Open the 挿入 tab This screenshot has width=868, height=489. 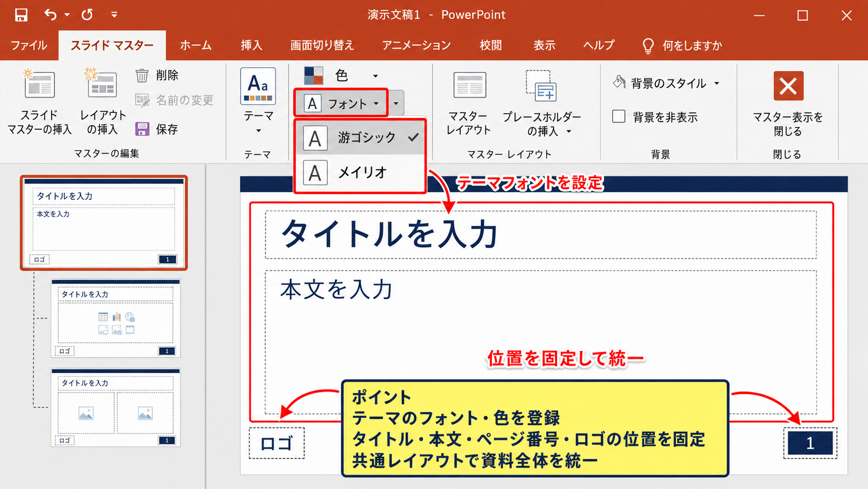tap(251, 45)
